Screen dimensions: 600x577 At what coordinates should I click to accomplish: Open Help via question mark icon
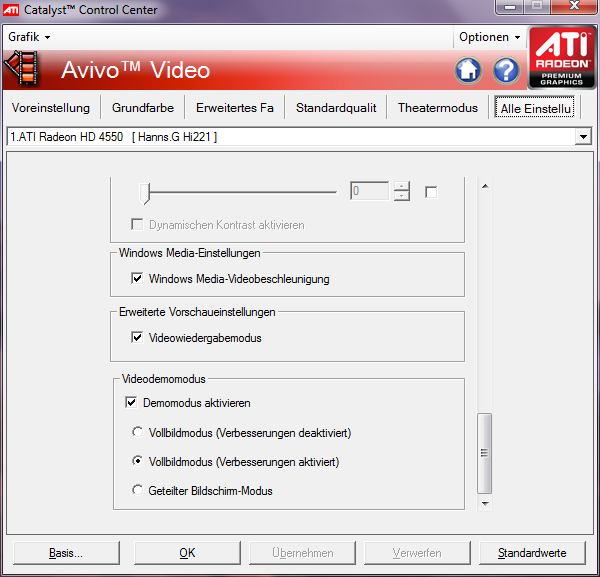pyautogui.click(x=506, y=70)
